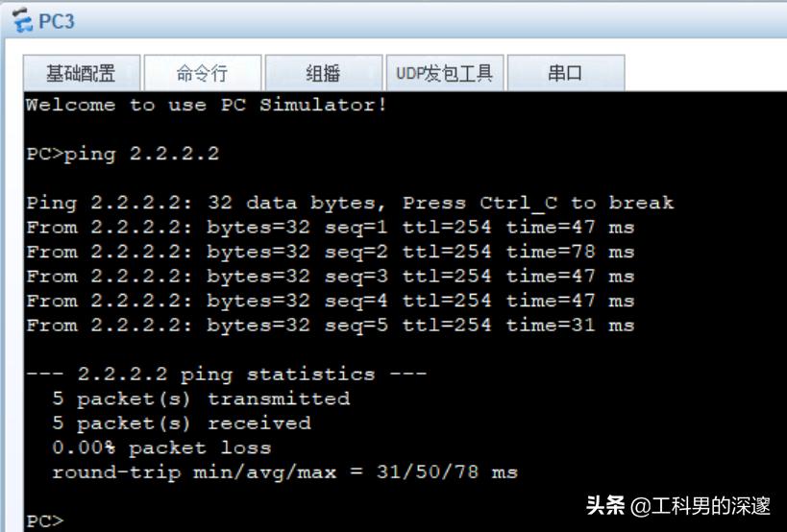Image resolution: width=787 pixels, height=532 pixels.
Task: Click the '5 packet(s) received' line
Action: pyautogui.click(x=182, y=423)
